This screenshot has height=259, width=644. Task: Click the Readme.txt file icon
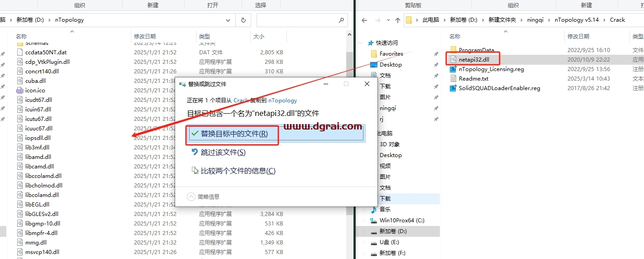coord(453,79)
